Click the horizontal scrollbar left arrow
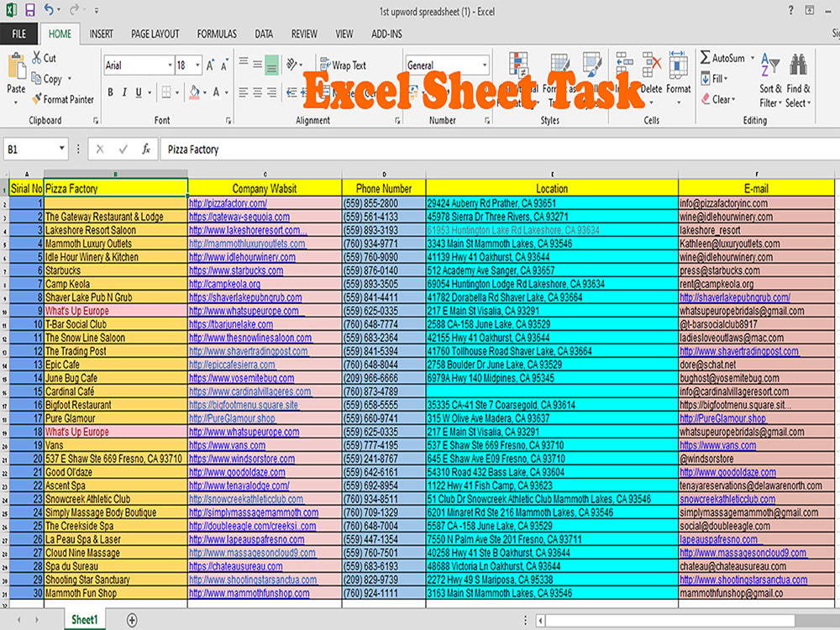The image size is (840, 630). 540,621
